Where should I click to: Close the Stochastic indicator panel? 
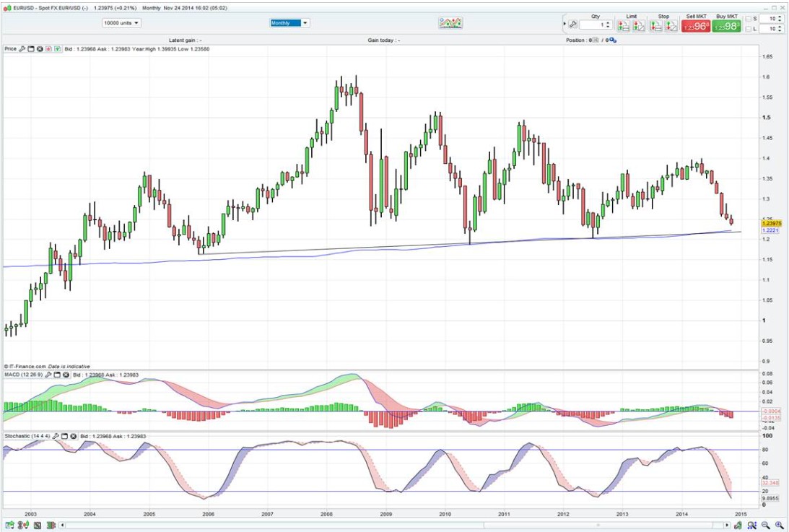pyautogui.click(x=73, y=437)
